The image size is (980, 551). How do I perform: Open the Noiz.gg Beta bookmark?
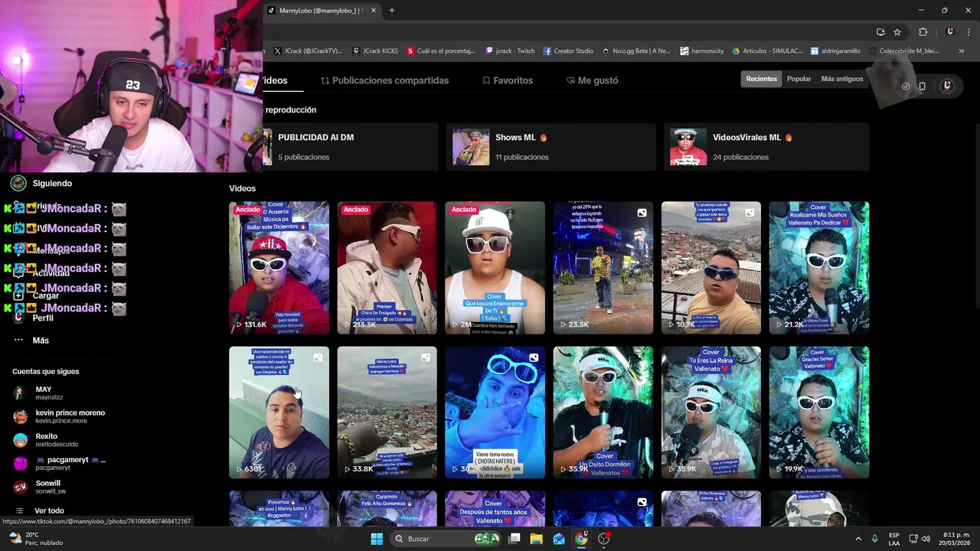click(x=635, y=51)
